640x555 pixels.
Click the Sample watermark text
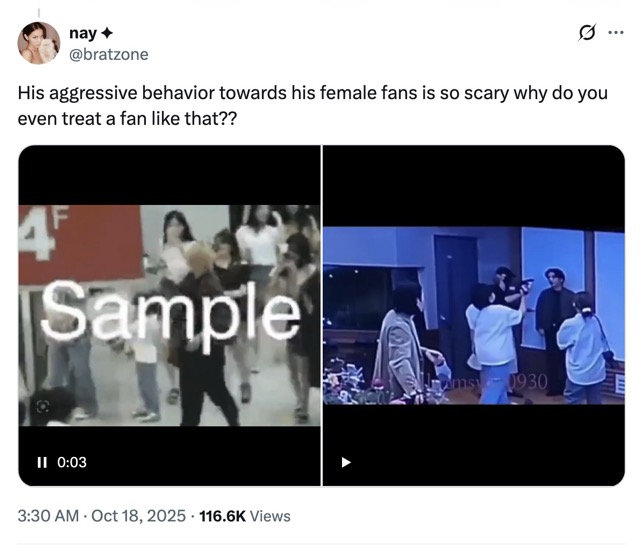click(171, 312)
